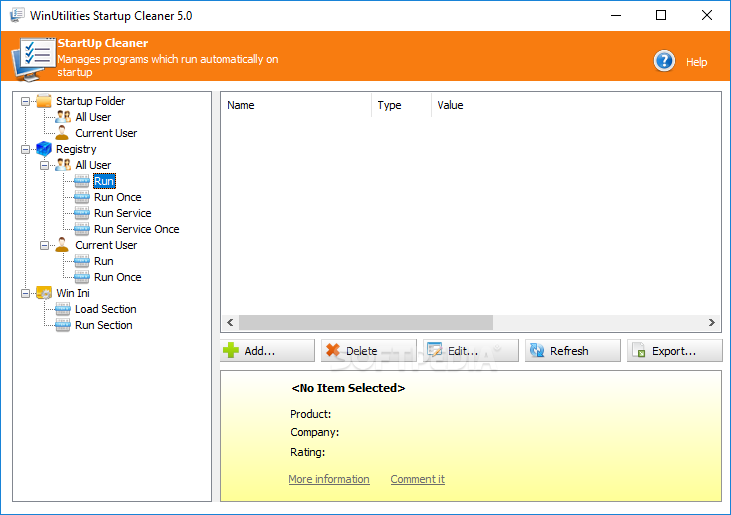Sort by the Type column header

[x=401, y=105]
